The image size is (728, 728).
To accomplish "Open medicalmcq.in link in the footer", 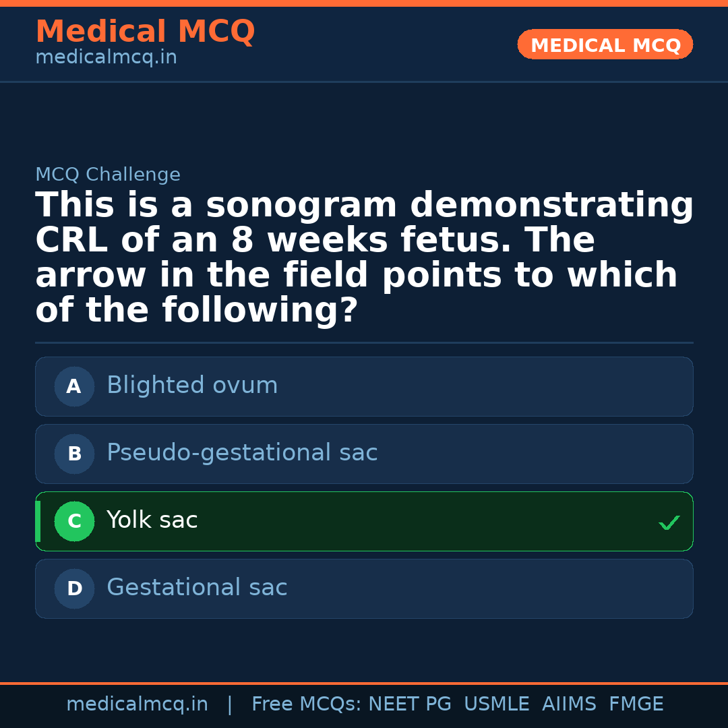I will [x=137, y=704].
